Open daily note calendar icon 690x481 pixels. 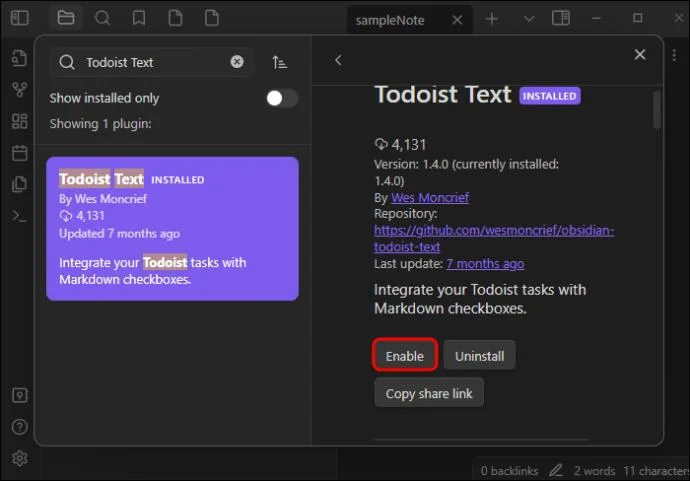[x=19, y=153]
